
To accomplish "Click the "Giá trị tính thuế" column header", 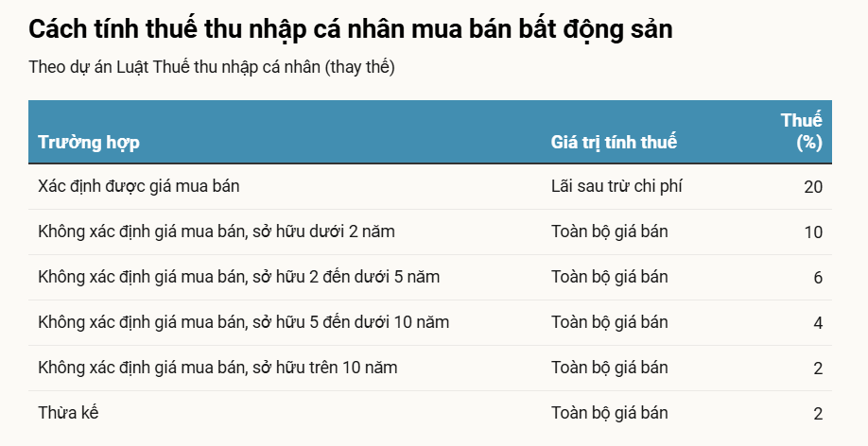I will click(614, 143).
